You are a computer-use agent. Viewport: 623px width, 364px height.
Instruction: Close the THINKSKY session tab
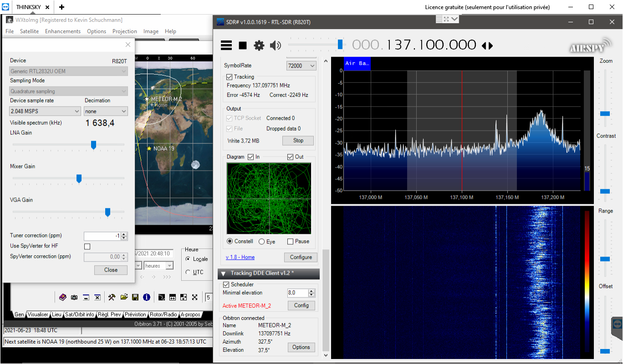47,7
